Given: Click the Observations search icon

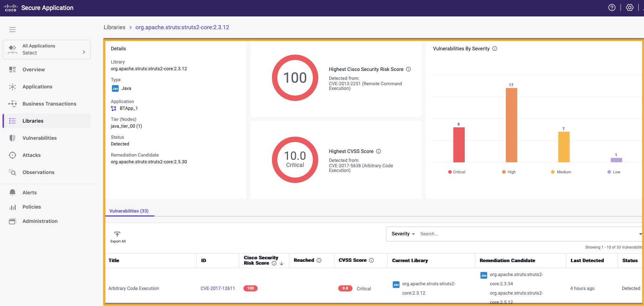Looking at the screenshot, I should [x=12, y=172].
